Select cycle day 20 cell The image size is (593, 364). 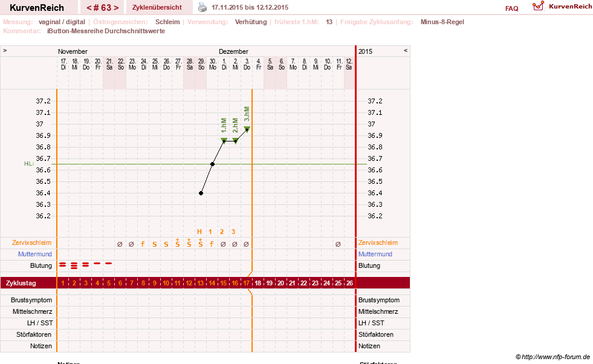[280, 283]
